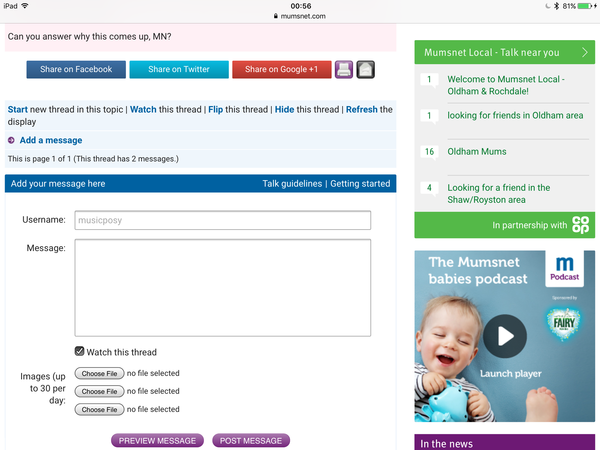Click the purple arrow beside Add a message
600x450 pixels.
11,140
